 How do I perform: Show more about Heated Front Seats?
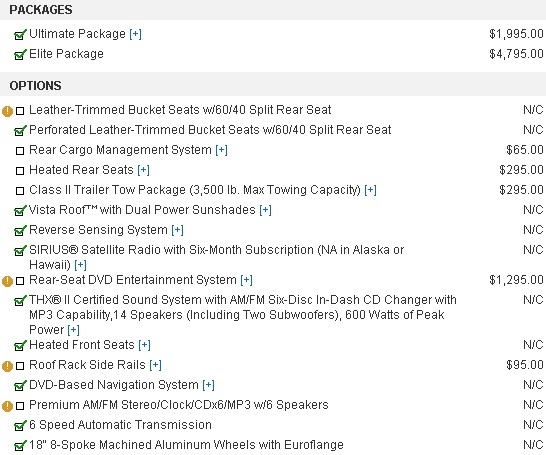145,345
